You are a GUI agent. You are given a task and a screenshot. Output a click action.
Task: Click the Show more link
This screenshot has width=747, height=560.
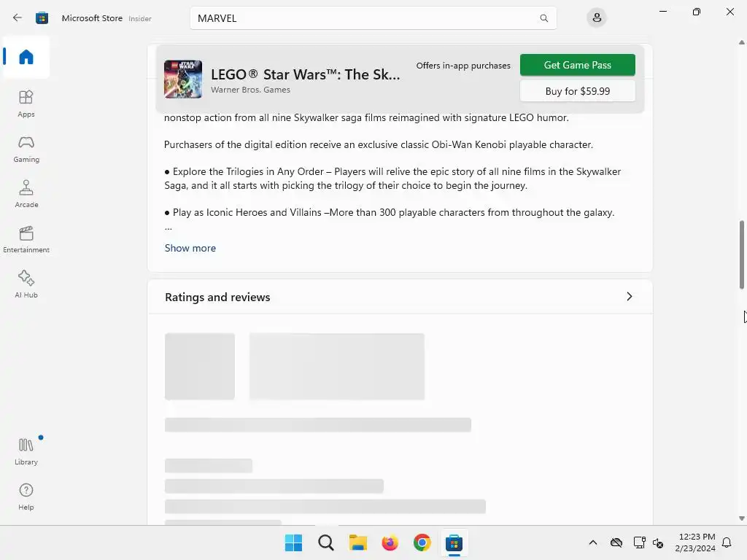[x=190, y=248]
